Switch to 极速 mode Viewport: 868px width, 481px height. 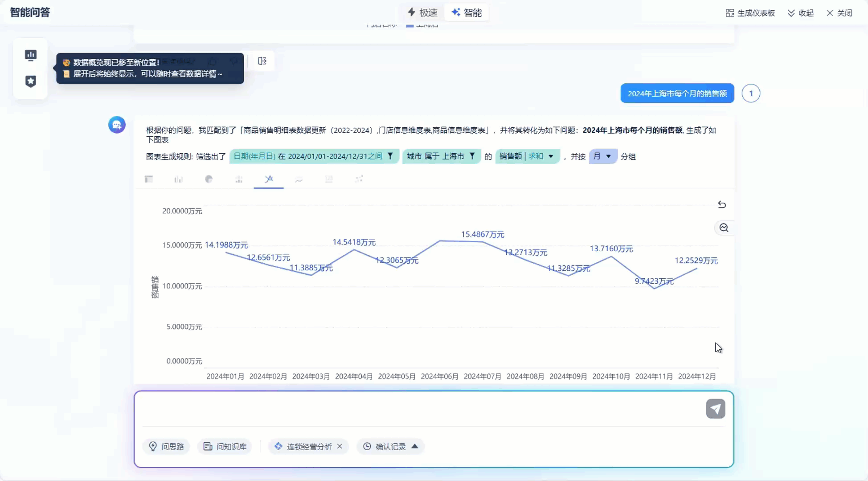(423, 12)
